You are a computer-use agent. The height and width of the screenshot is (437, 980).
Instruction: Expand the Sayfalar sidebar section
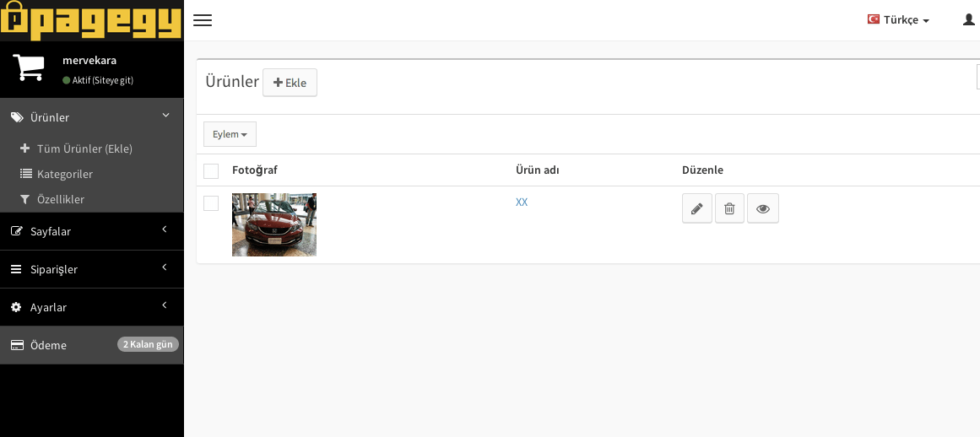[x=91, y=231]
